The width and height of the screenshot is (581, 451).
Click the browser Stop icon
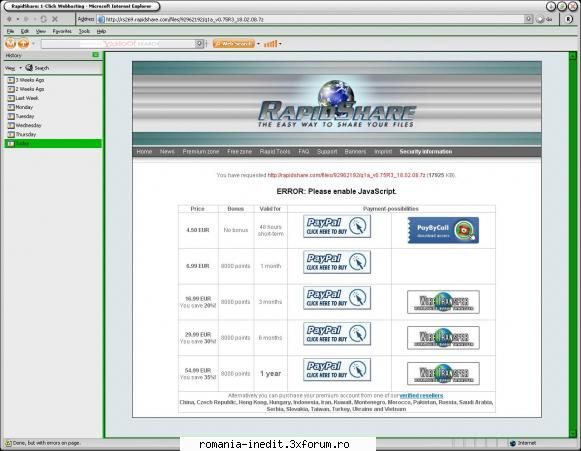pos(55,19)
